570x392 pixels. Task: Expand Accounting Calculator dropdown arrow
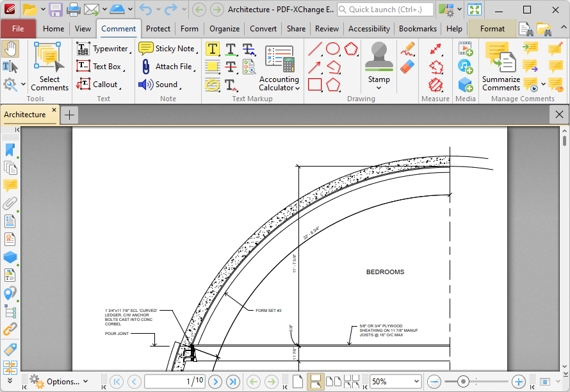point(297,88)
